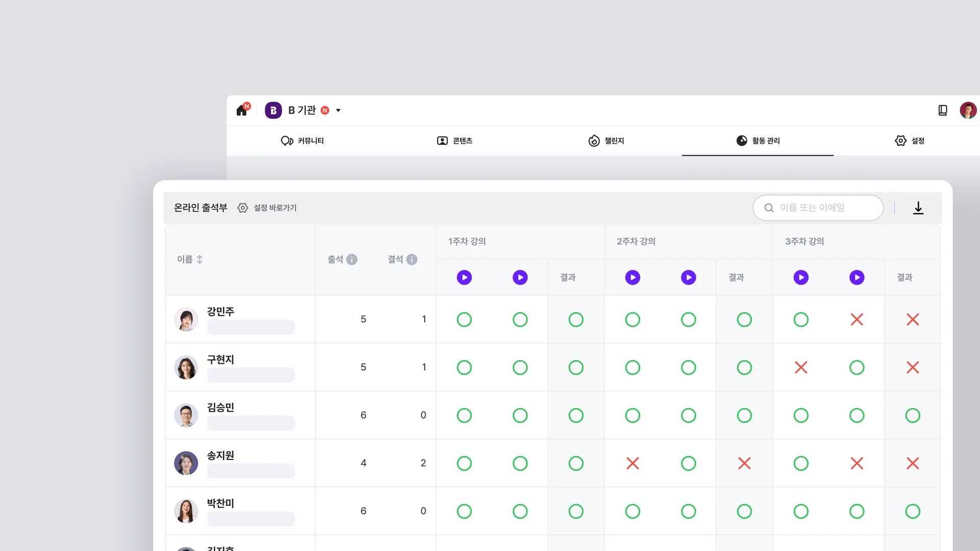The image size is (980, 551).
Task: Open the user profile avatar menu
Action: (x=968, y=110)
